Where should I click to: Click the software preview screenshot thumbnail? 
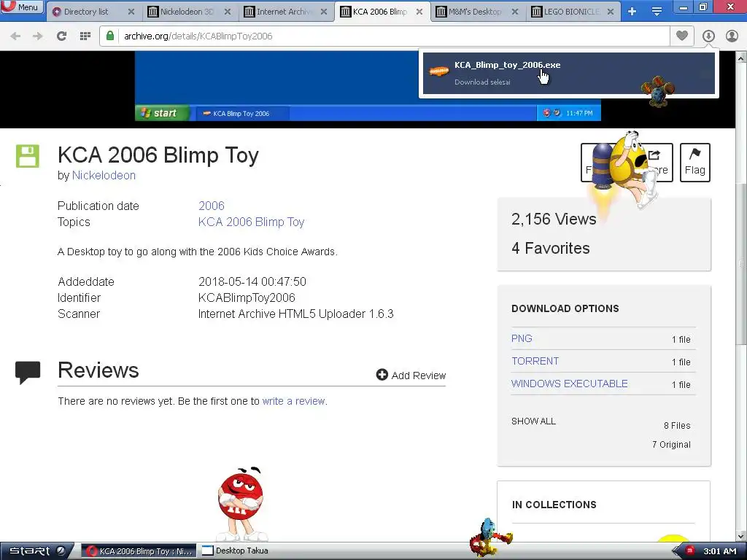click(368, 86)
